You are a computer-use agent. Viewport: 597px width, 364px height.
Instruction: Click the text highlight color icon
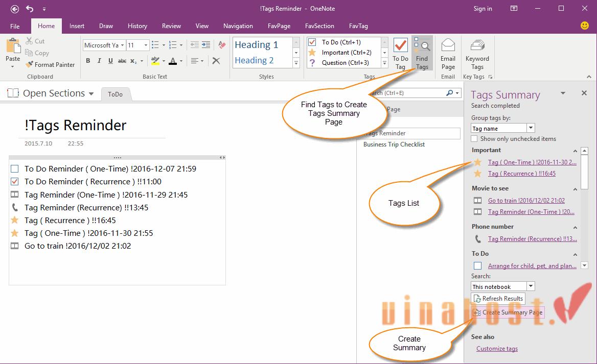click(x=155, y=60)
